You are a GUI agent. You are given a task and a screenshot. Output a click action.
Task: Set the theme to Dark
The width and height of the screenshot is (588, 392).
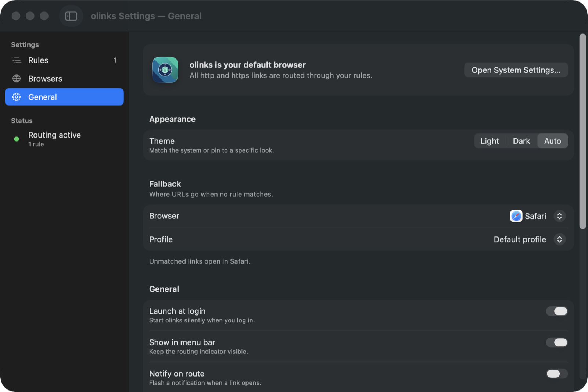(x=521, y=141)
